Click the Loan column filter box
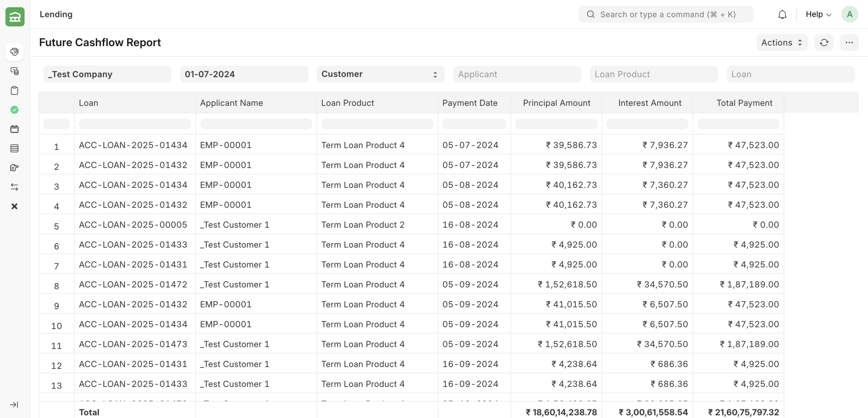868x418 pixels. 135,124
